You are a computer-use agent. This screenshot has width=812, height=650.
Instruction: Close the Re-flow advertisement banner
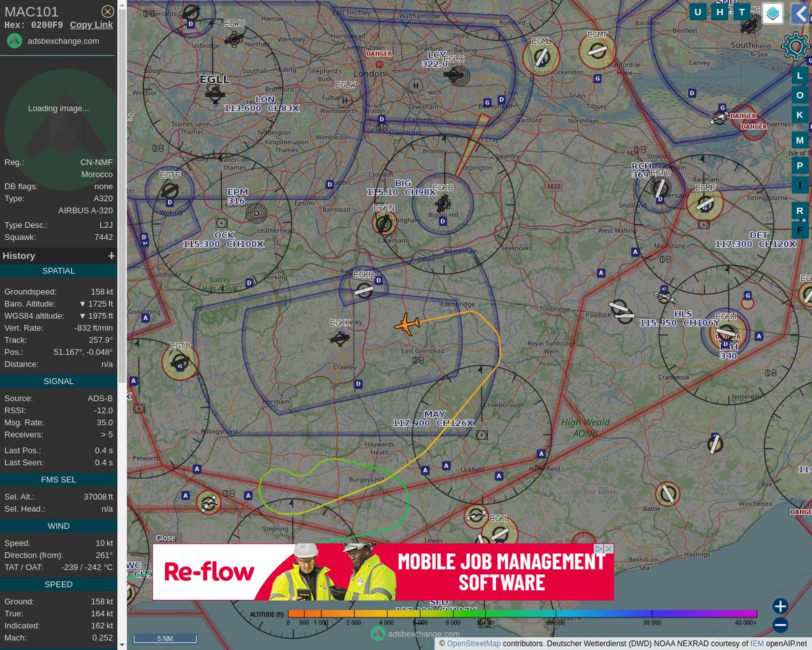608,548
